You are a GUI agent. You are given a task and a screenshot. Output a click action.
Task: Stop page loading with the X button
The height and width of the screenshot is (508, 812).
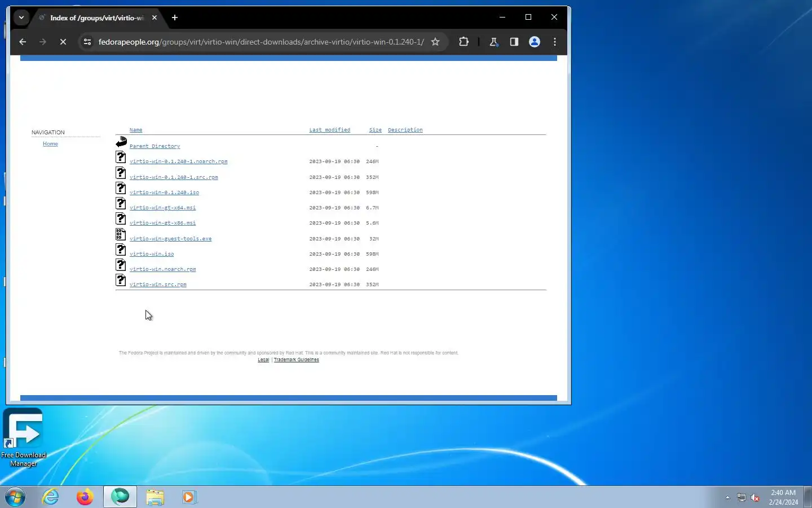[x=63, y=42]
